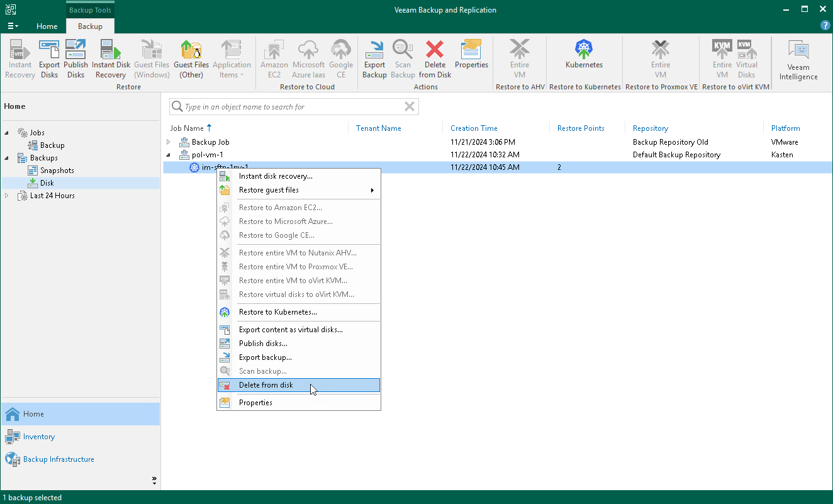Select Microsoft Azure IaaS restore icon
The image size is (833, 504).
pos(308,59)
